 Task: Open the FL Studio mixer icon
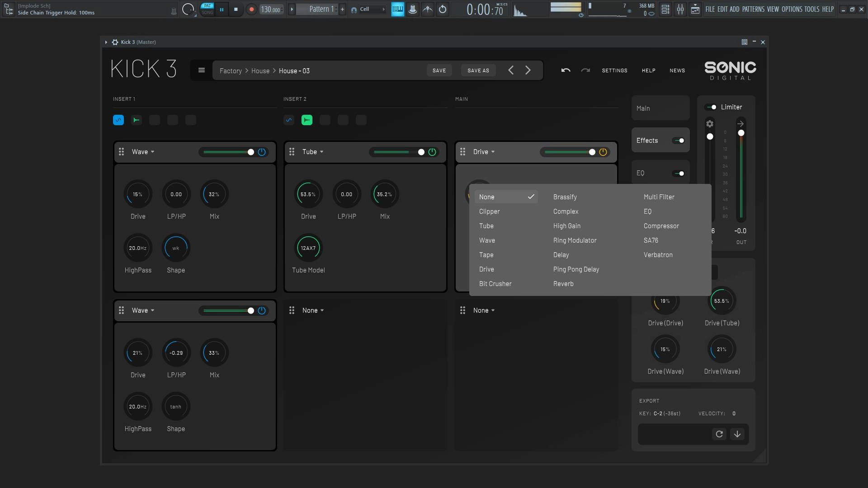(x=680, y=9)
